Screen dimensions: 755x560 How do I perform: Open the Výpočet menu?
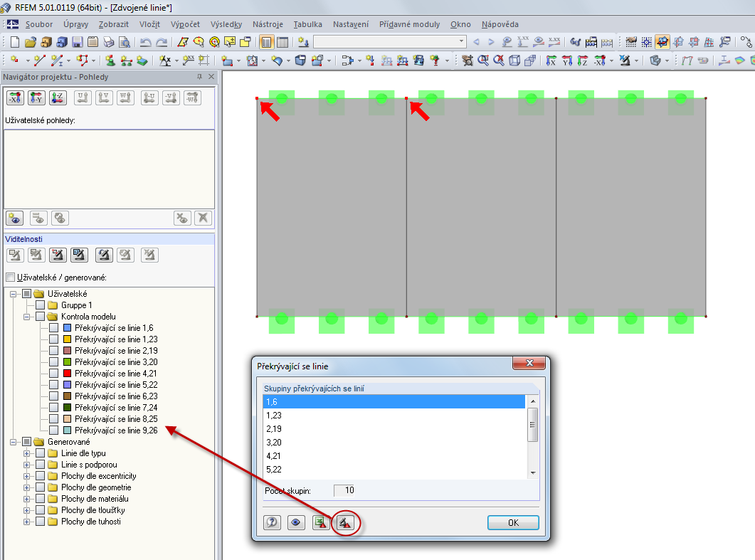pos(185,24)
